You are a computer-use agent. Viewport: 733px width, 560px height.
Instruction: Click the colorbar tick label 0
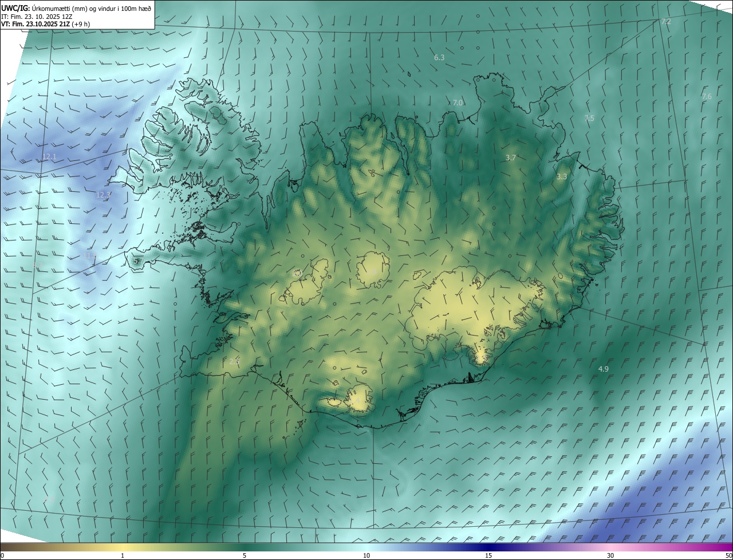(2, 556)
